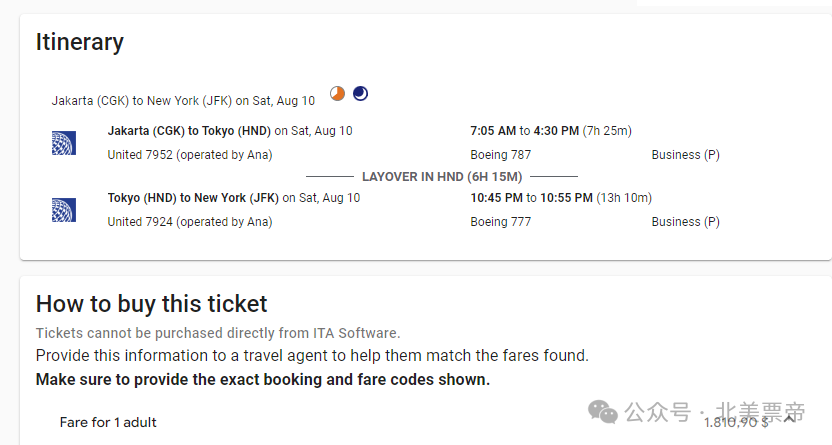Click United logo for the Jakarta-Tokyo flight

point(64,143)
